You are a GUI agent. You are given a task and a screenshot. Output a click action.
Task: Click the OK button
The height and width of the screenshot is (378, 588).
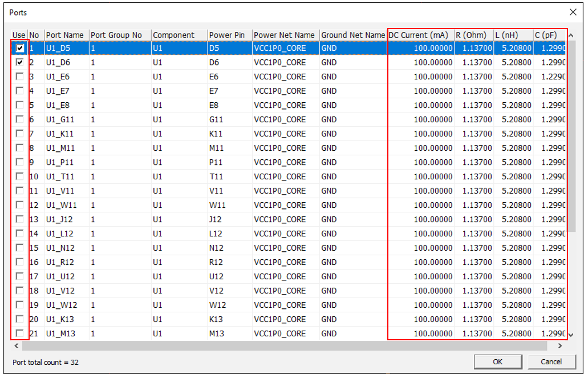498,361
